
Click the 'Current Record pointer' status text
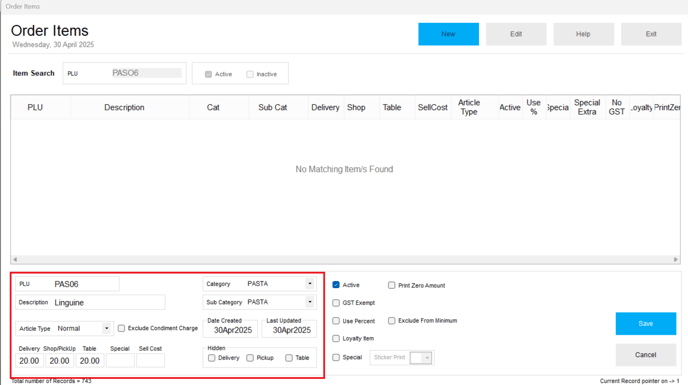640,381
